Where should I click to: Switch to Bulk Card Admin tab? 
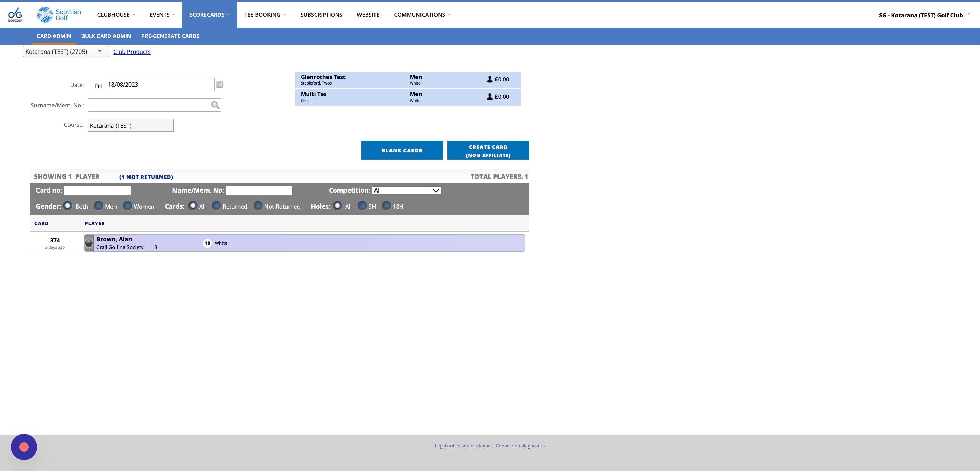point(106,36)
